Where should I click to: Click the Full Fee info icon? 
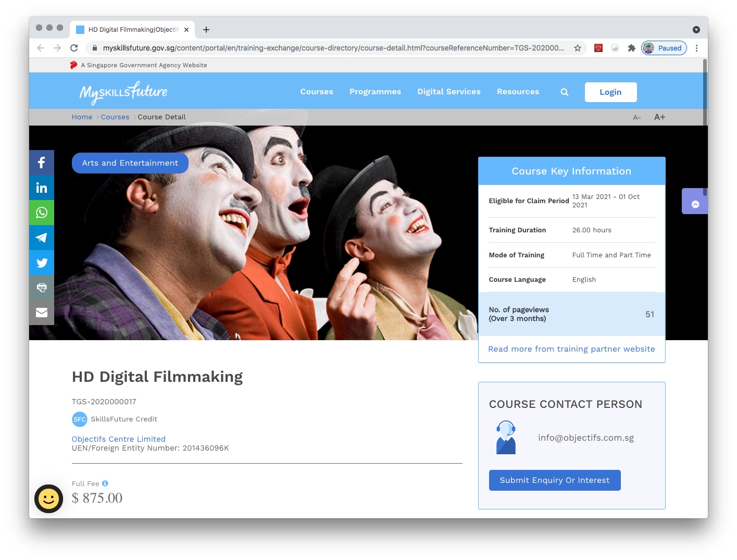[x=105, y=483]
